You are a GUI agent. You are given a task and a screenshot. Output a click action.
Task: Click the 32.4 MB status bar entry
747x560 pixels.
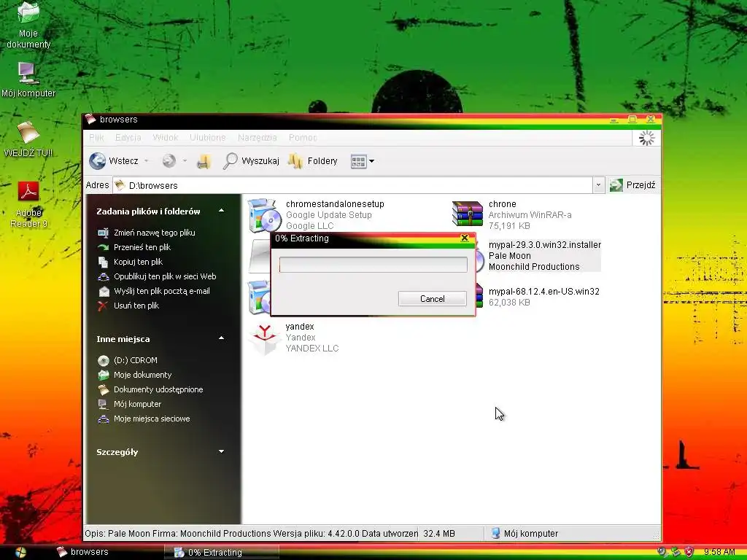[x=438, y=533]
